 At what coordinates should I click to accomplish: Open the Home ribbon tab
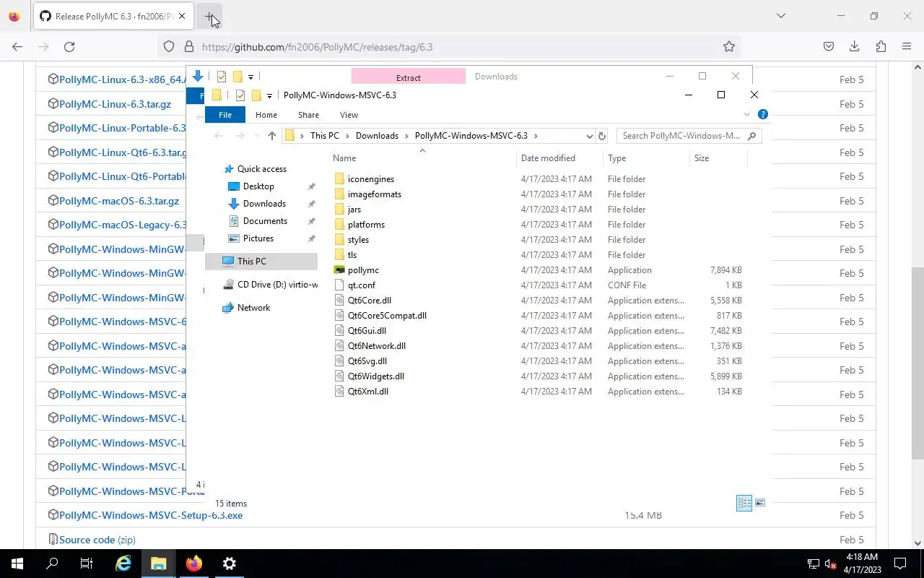point(266,115)
